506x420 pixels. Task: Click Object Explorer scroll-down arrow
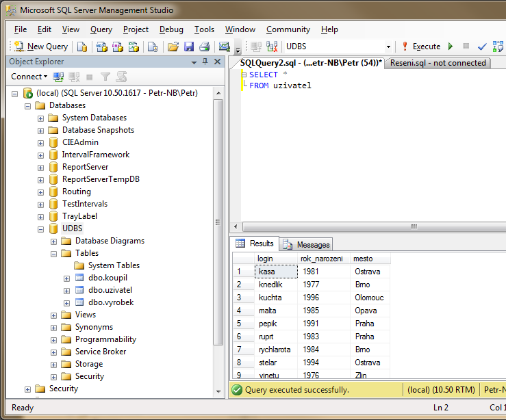click(218, 392)
